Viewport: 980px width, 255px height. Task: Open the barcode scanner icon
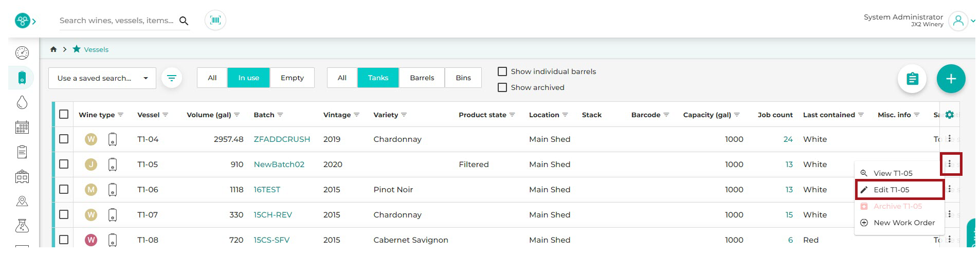pyautogui.click(x=215, y=21)
